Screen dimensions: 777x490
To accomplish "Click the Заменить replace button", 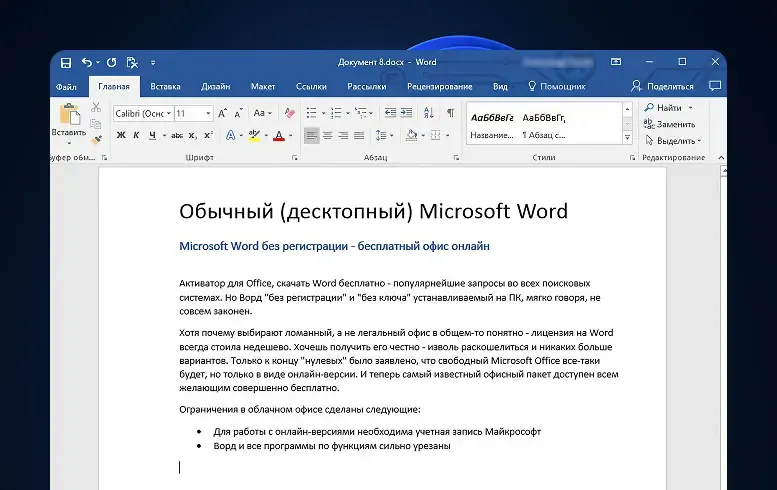I will click(669, 124).
